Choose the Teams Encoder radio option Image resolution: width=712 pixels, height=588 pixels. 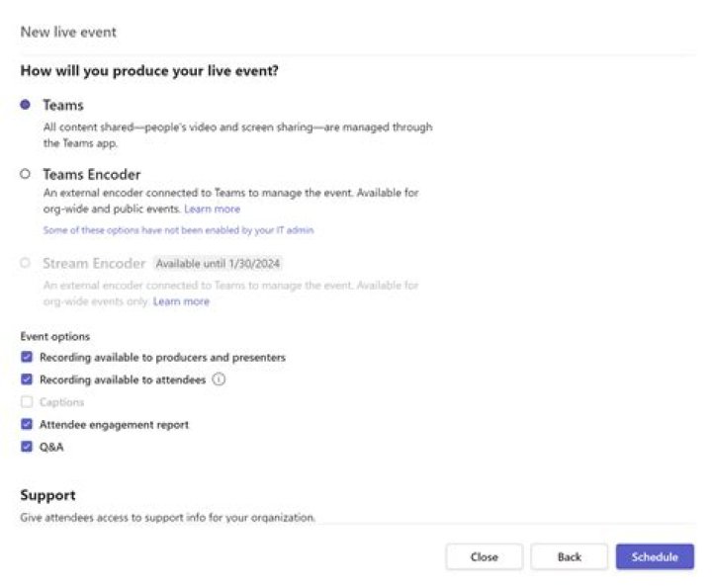[26, 175]
